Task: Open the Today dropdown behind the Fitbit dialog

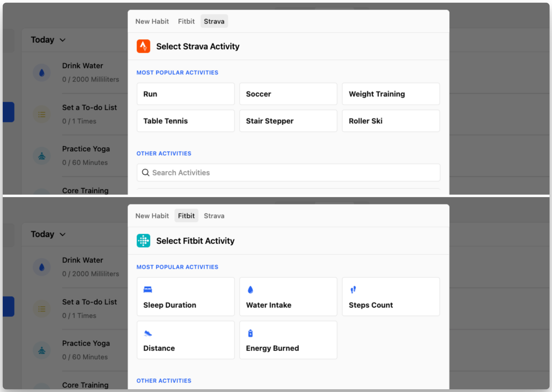Action: pyautogui.click(x=48, y=234)
